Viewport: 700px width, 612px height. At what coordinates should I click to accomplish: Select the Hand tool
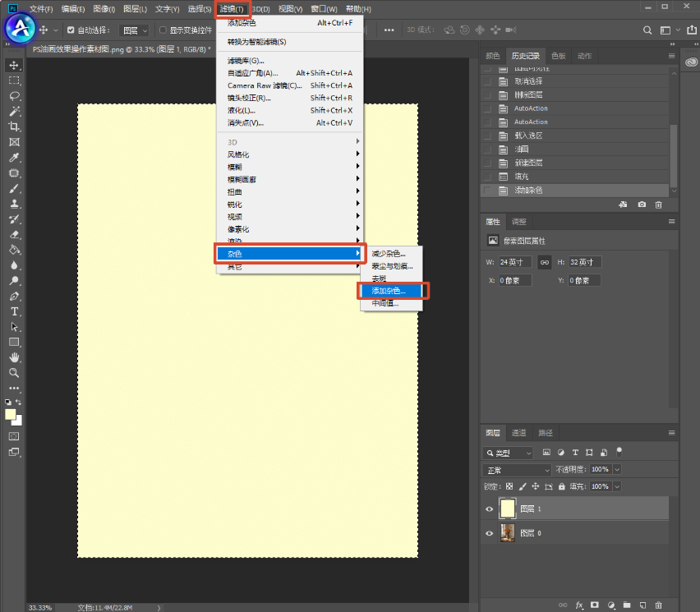point(14,357)
